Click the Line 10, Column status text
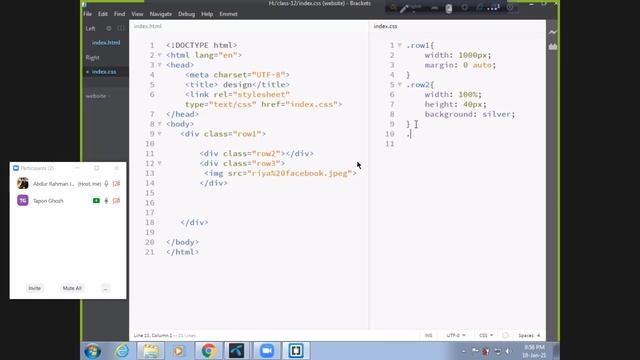Viewport: 640px width, 360px height. (x=153, y=336)
